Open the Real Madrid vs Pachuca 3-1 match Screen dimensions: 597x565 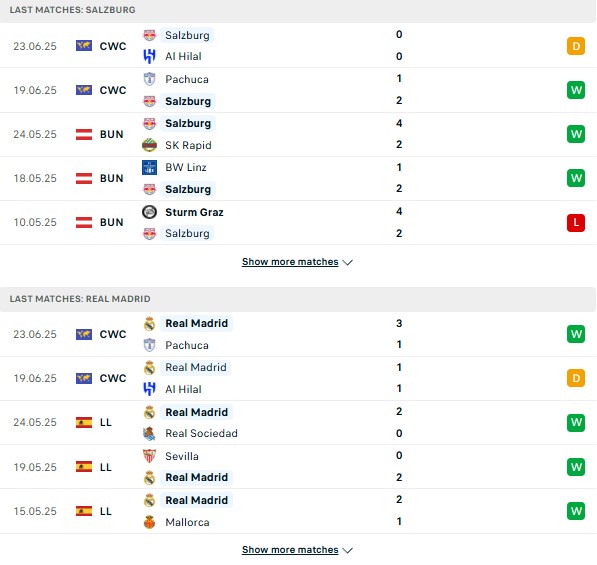298,334
